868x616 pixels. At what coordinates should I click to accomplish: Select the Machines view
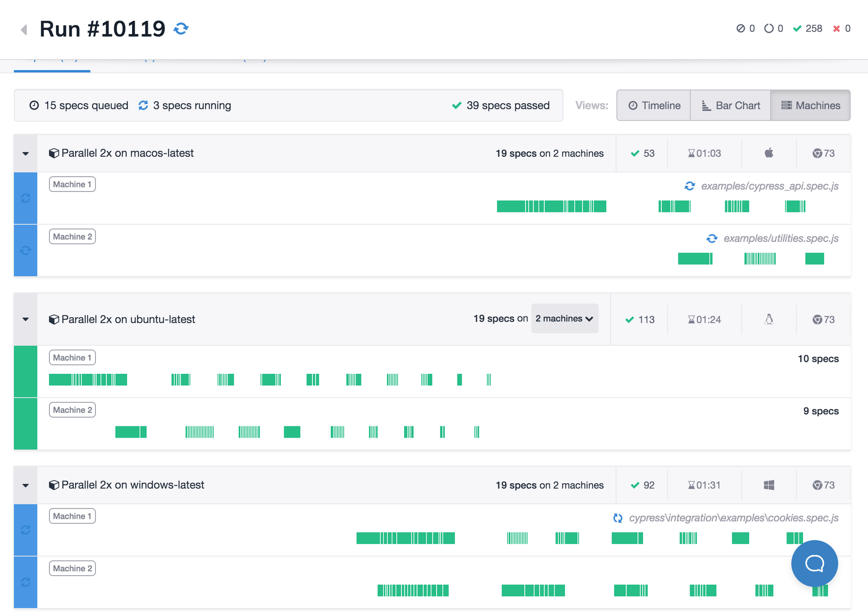point(810,105)
